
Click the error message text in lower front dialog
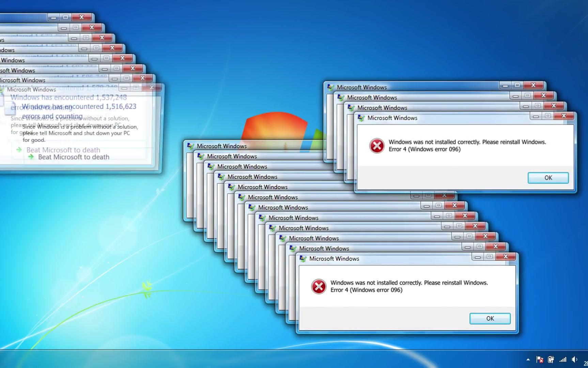point(409,286)
